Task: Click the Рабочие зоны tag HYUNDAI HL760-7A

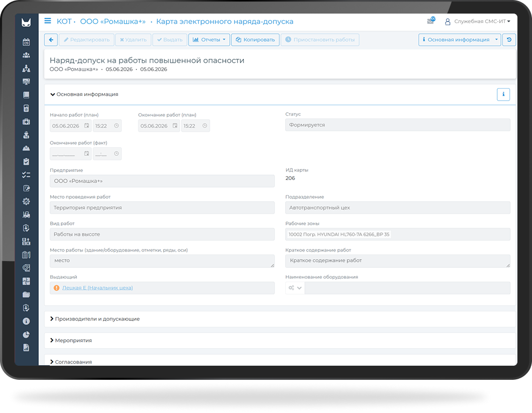Action: [x=339, y=234]
